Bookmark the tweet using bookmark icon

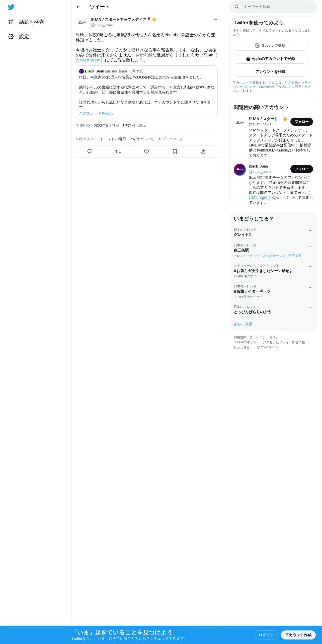click(175, 151)
